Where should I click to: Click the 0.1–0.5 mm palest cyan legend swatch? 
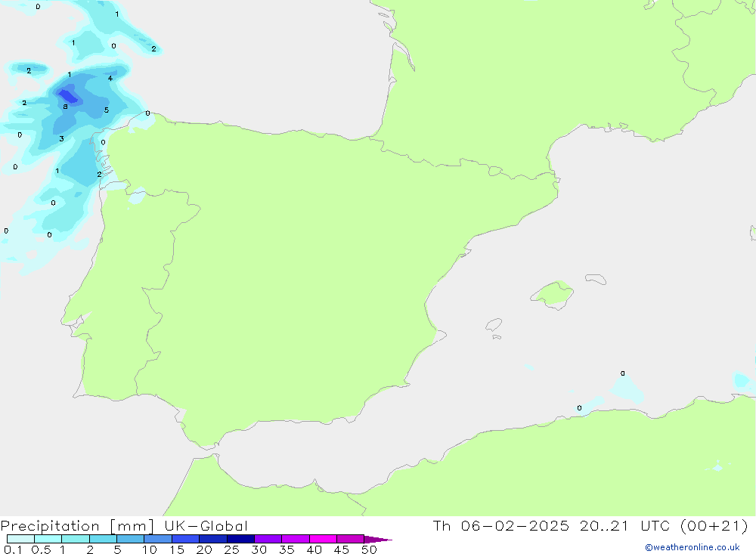click(20, 539)
